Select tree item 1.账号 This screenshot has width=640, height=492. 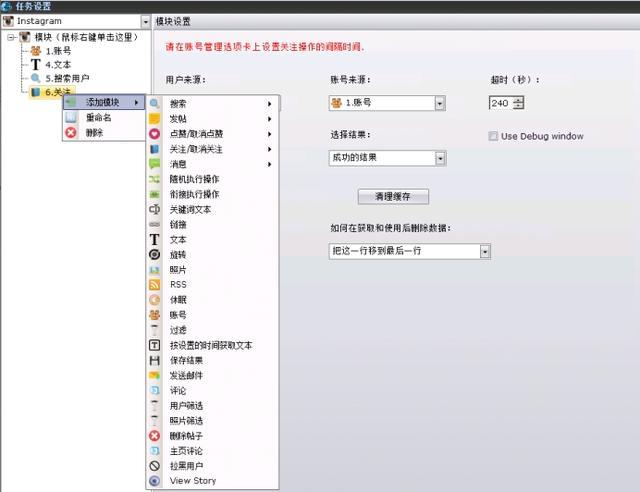51,51
